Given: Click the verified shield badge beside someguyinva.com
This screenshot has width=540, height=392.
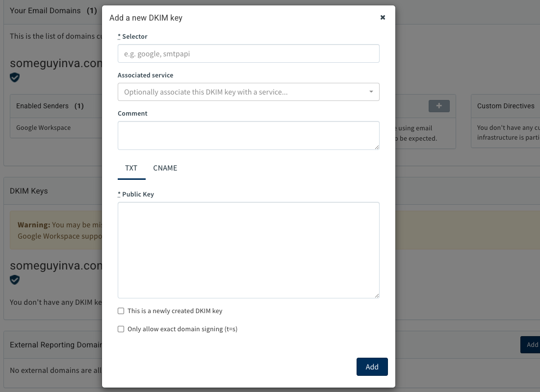Looking at the screenshot, I should [14, 77].
